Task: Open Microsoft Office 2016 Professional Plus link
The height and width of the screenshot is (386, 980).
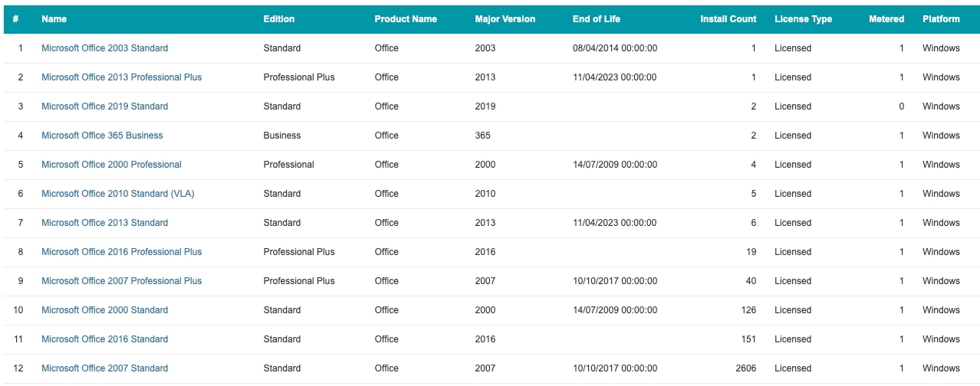Action: 122,252
